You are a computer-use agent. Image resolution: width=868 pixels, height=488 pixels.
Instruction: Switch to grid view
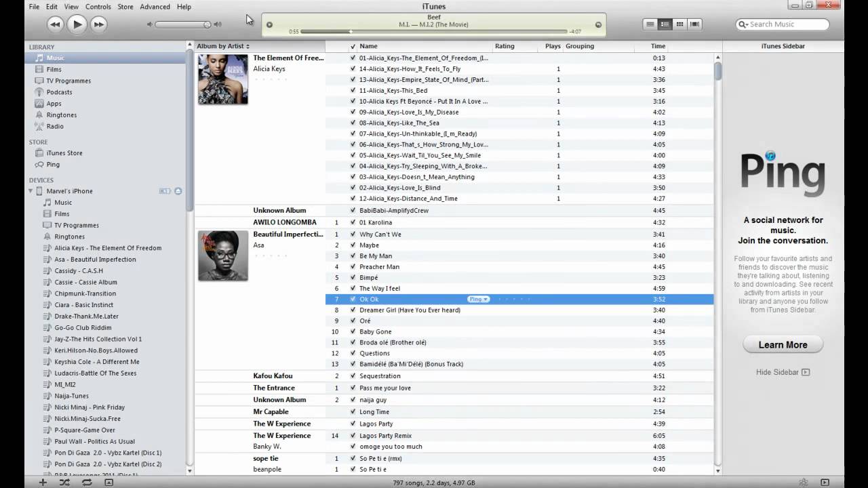pos(680,24)
